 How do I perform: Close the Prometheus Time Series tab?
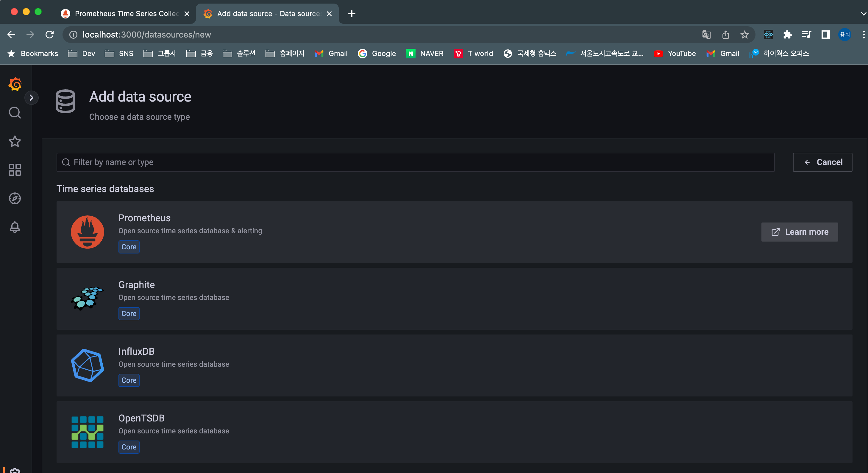tap(187, 14)
